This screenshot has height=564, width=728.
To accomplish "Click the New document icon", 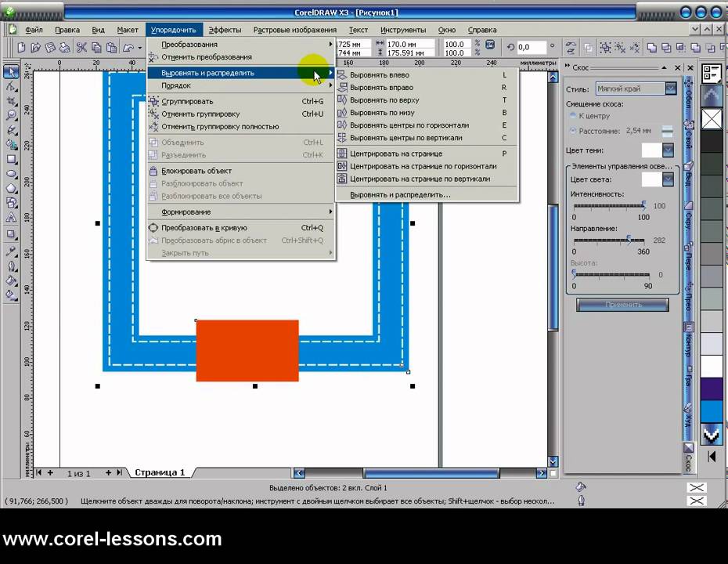I will [x=21, y=47].
